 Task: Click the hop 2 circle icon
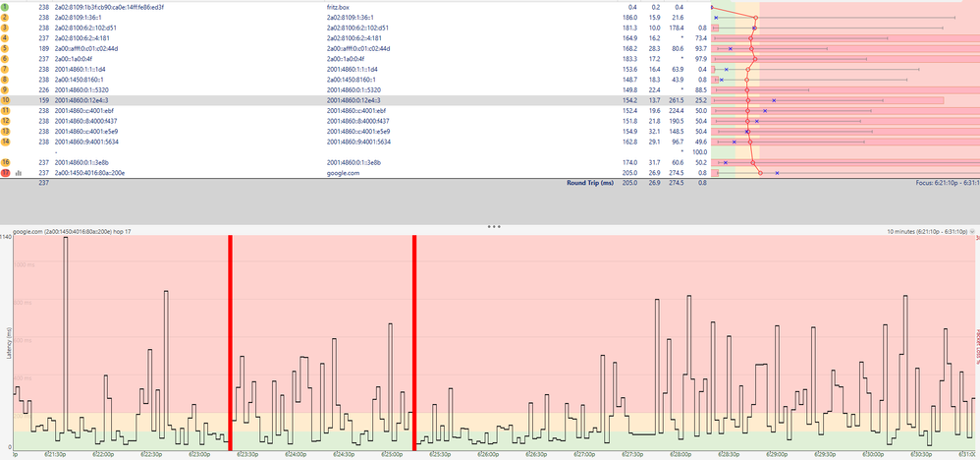click(5, 18)
